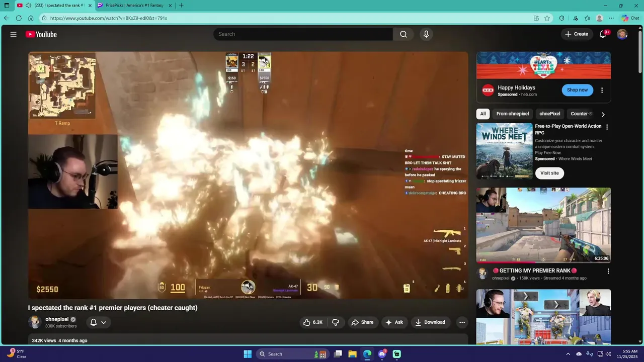Click the Windows taskbar Search box
Image resolution: width=644 pixels, height=362 pixels.
[293, 354]
